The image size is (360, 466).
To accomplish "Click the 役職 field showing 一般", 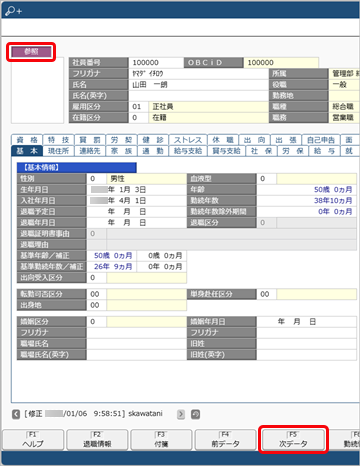I will 344,85.
